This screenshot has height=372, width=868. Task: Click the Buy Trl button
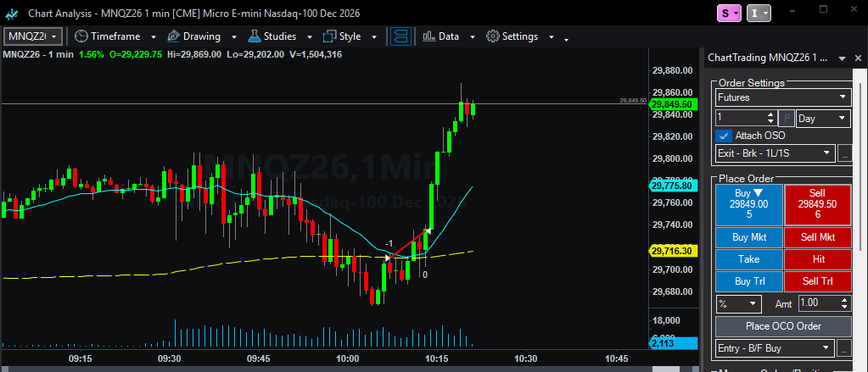point(749,281)
